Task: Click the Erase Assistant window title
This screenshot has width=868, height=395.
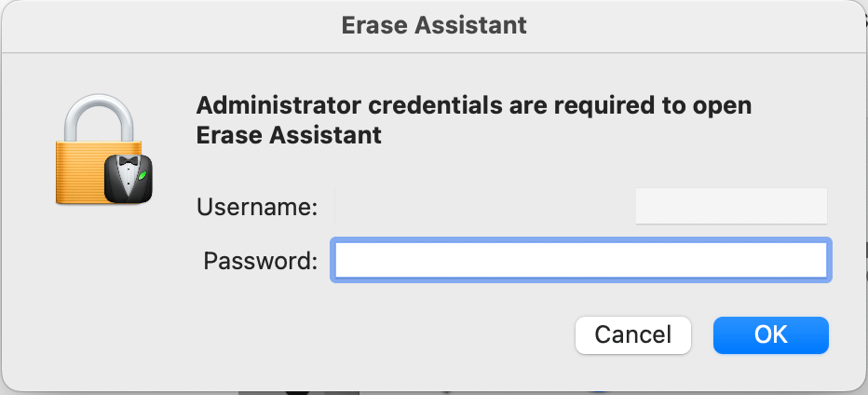Action: pyautogui.click(x=434, y=25)
